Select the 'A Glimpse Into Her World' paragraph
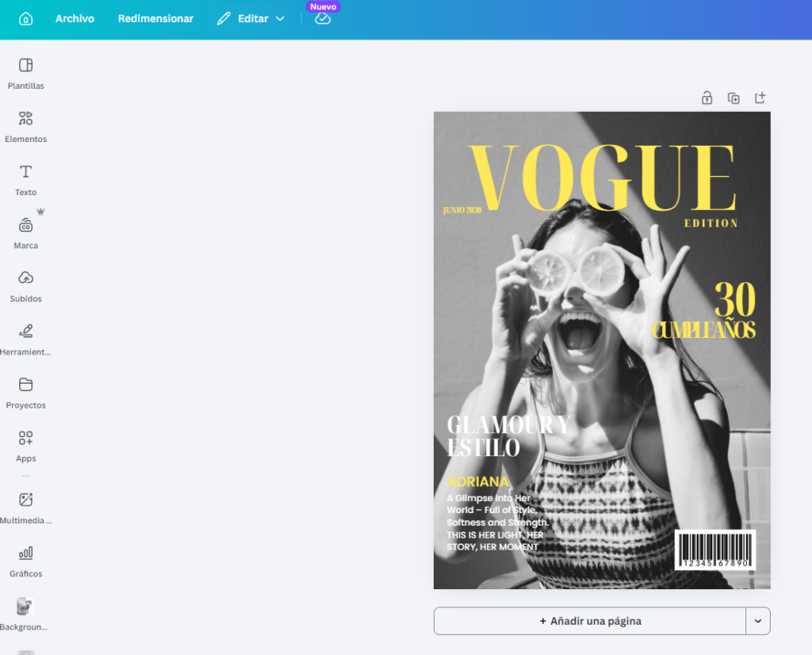The height and width of the screenshot is (655, 812). (498, 523)
